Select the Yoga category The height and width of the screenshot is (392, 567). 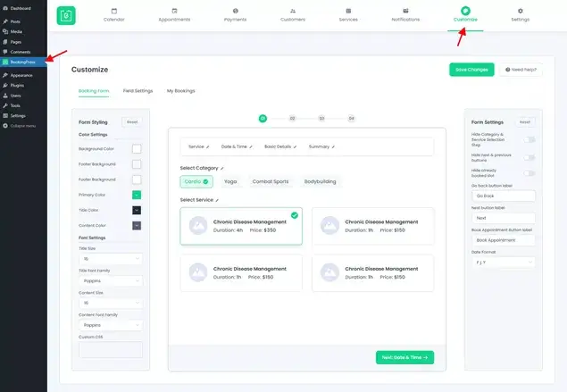coord(230,181)
